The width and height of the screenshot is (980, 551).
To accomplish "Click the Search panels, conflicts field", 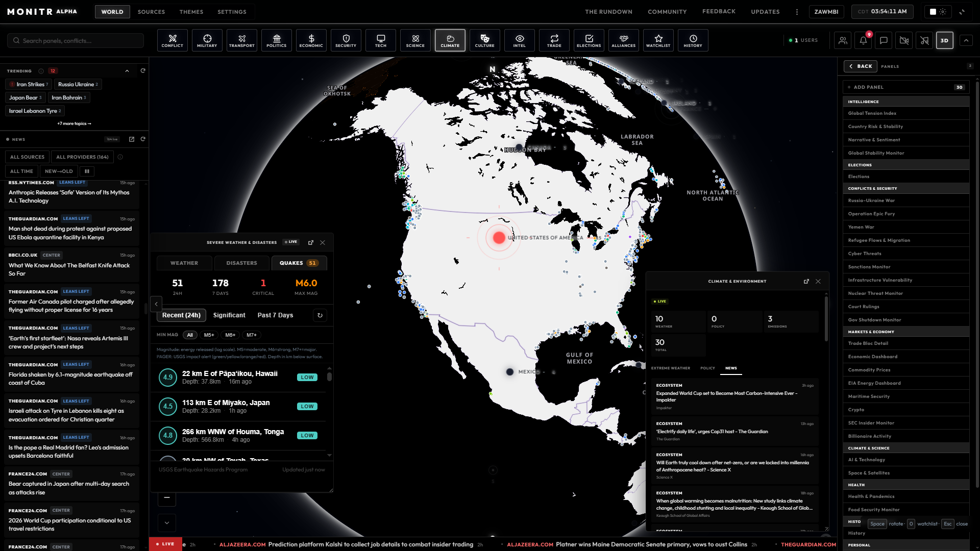I will [x=76, y=41].
